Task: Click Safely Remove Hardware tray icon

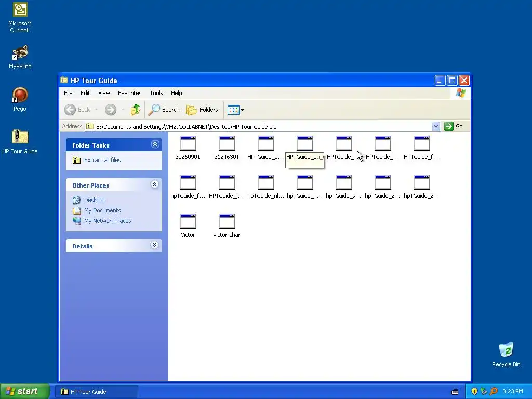Action: pyautogui.click(x=484, y=391)
